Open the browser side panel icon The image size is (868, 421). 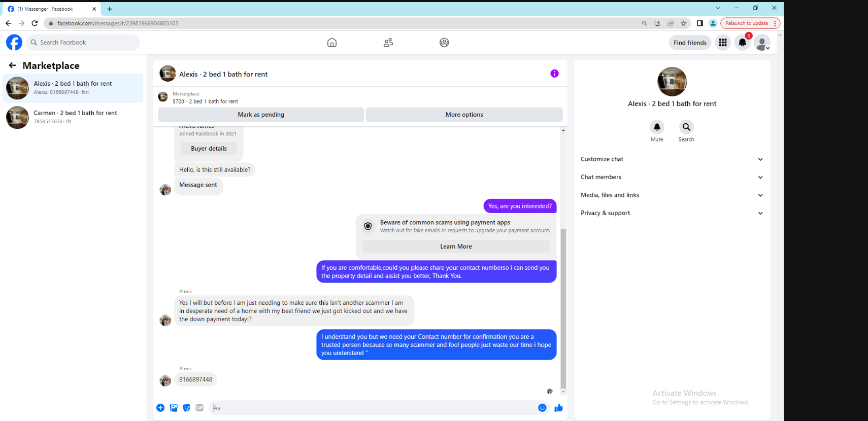699,23
